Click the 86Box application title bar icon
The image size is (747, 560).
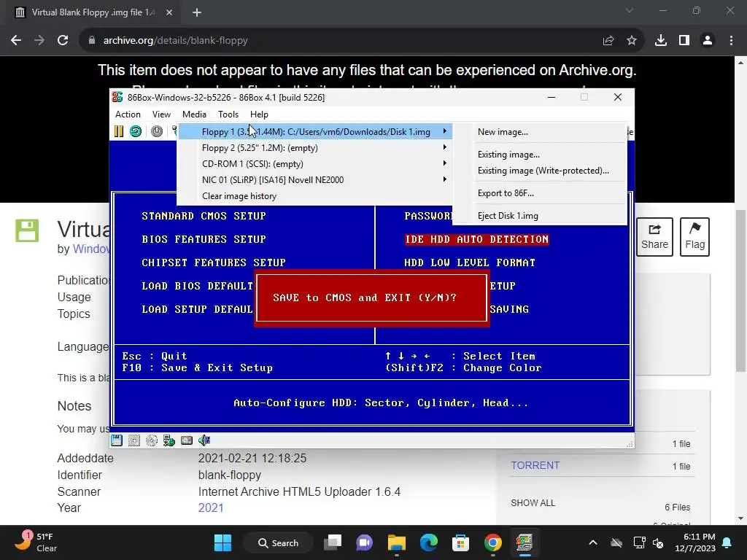[117, 97]
